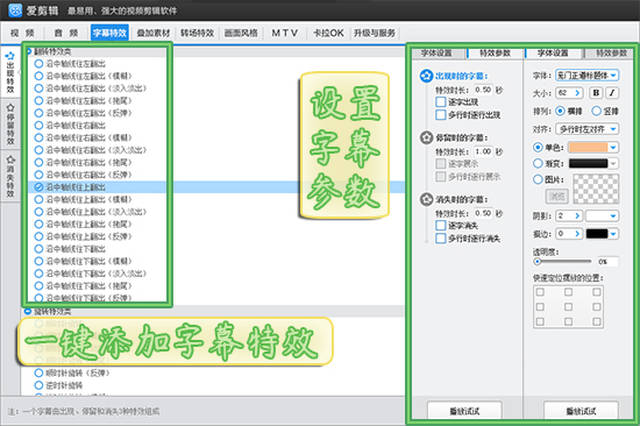
Task: Enable 多行时逐行消失 checkbox
Action: (441, 238)
